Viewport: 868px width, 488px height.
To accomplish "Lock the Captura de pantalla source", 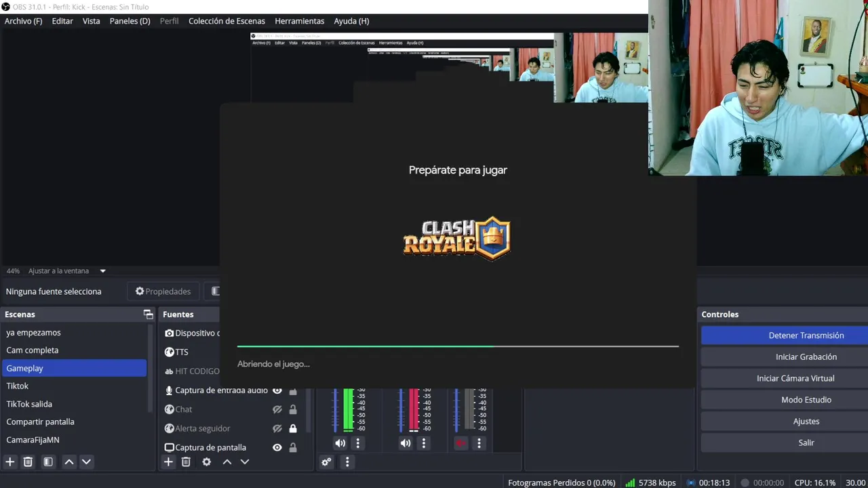I will click(293, 447).
